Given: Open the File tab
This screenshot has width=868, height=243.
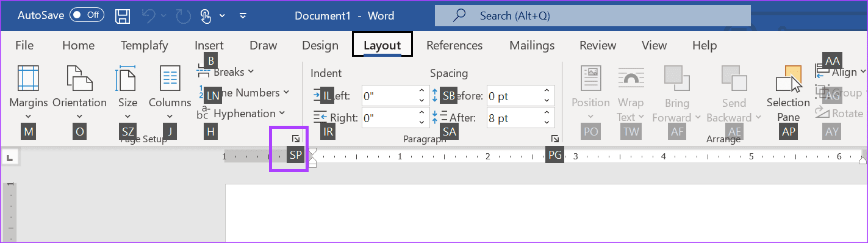Looking at the screenshot, I should tap(24, 45).
